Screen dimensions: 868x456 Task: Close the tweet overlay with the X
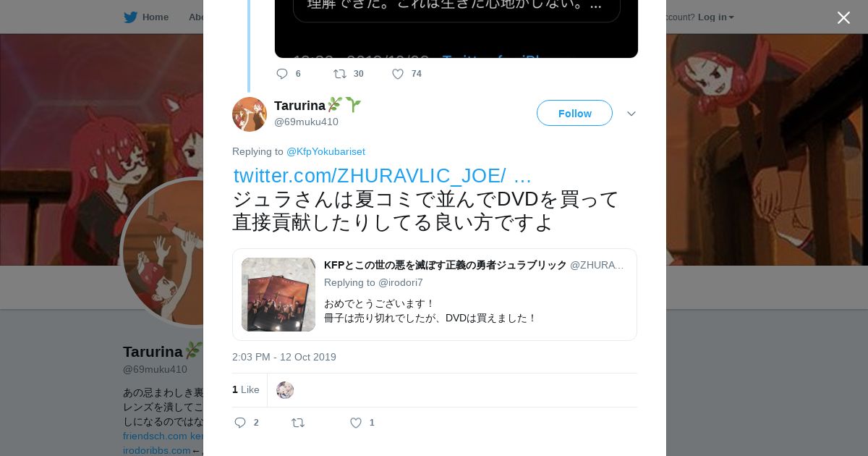tap(843, 17)
